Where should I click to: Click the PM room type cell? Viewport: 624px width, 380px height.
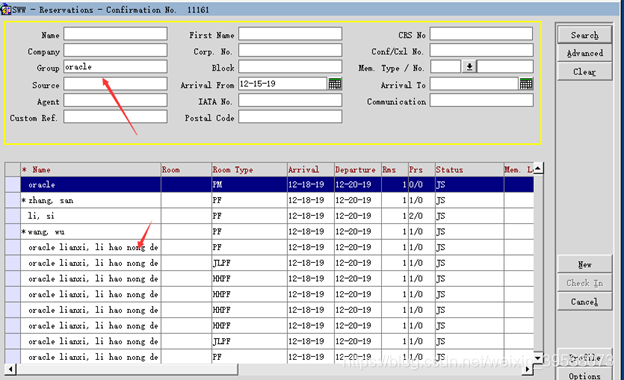click(249, 185)
